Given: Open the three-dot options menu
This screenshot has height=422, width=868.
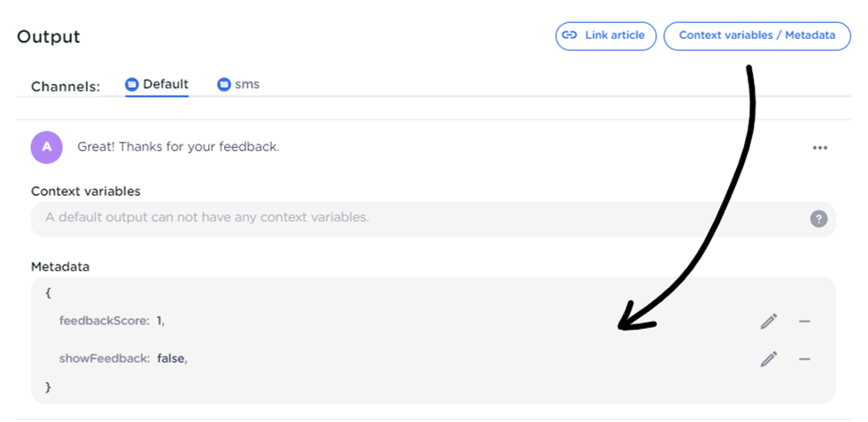Looking at the screenshot, I should pyautogui.click(x=820, y=148).
